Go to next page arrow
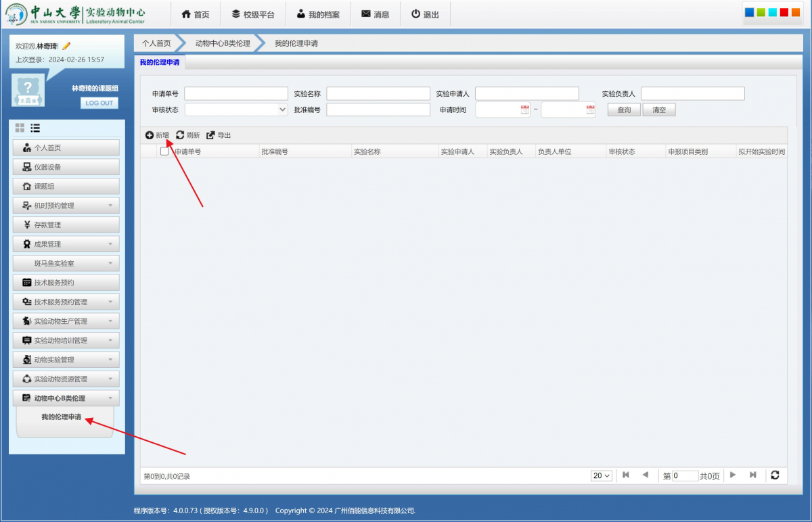The width and height of the screenshot is (812, 522). coord(733,475)
